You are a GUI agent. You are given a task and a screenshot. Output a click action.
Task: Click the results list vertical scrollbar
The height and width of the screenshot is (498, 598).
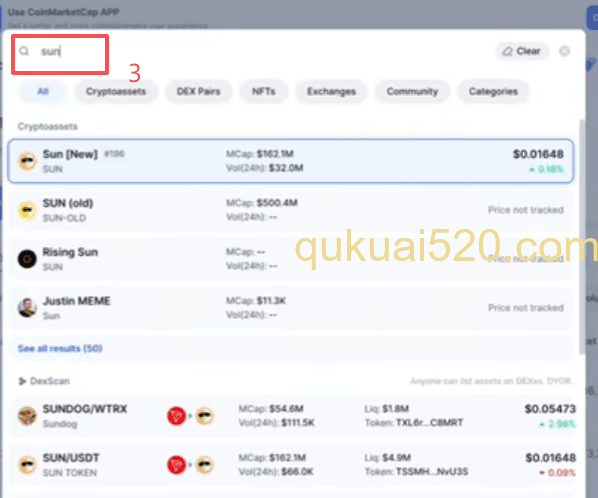click(x=582, y=236)
